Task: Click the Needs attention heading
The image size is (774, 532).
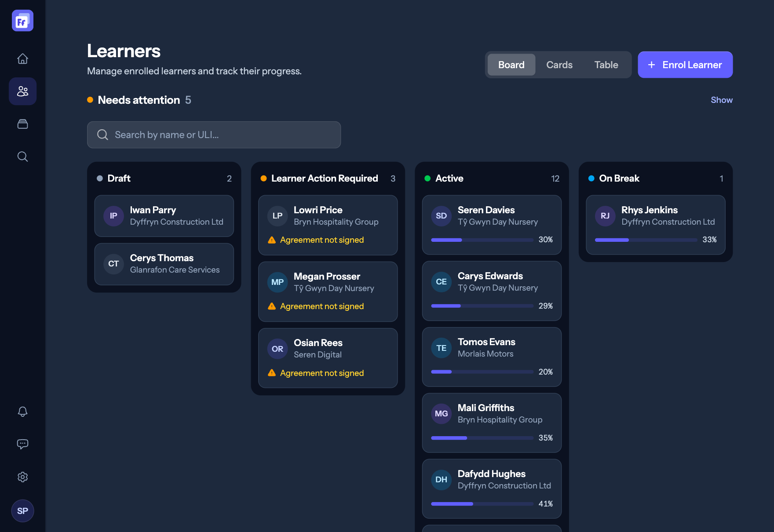Action: click(x=139, y=100)
